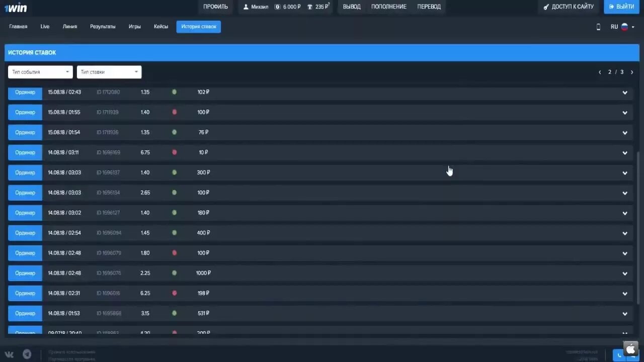Screen dimensions: 644x362
Task: Expand bet ID 1696094 row
Action: pyautogui.click(x=625, y=233)
